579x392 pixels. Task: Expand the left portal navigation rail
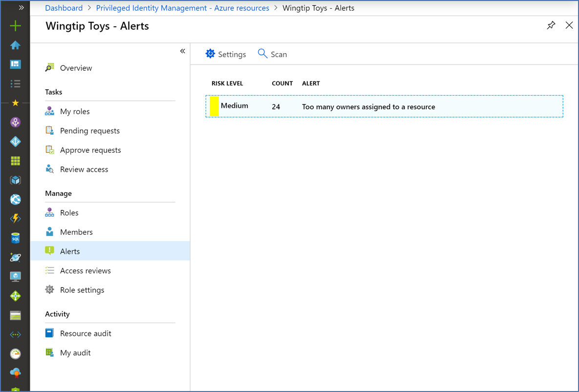[21, 8]
